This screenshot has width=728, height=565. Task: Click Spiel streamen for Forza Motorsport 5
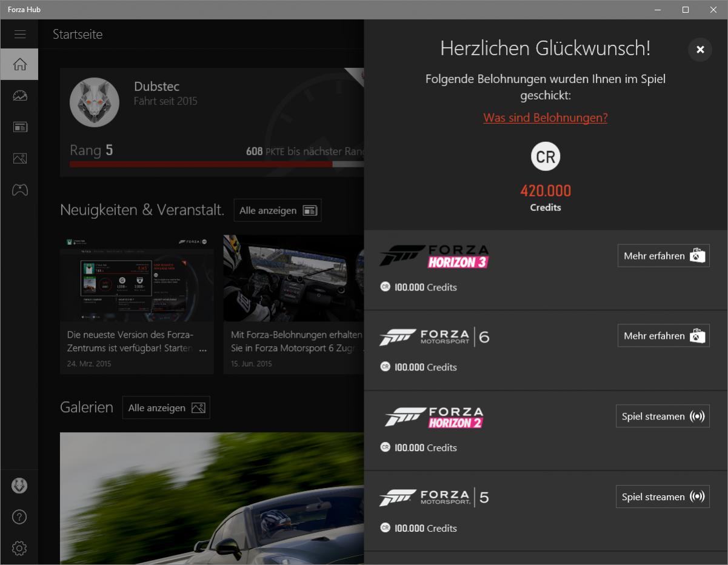[663, 496]
